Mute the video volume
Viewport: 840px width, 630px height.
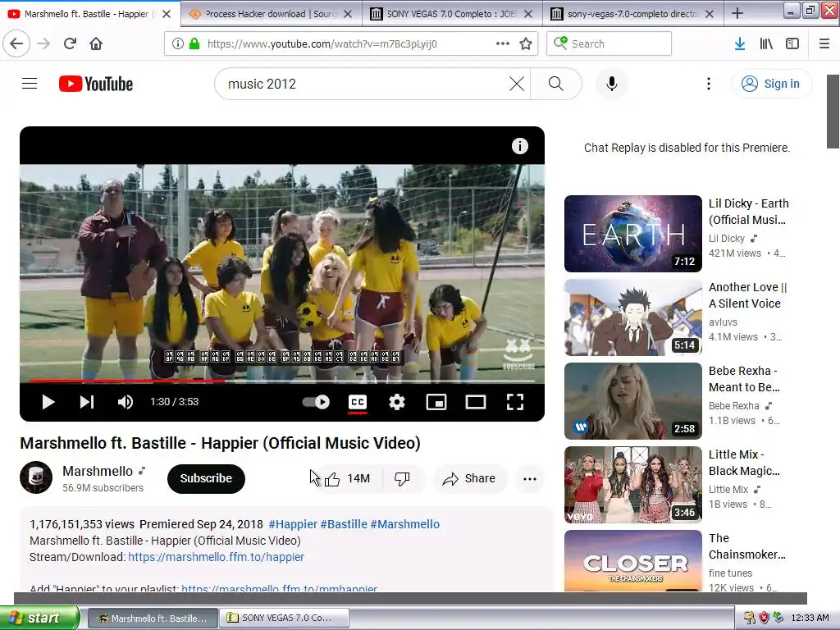126,402
